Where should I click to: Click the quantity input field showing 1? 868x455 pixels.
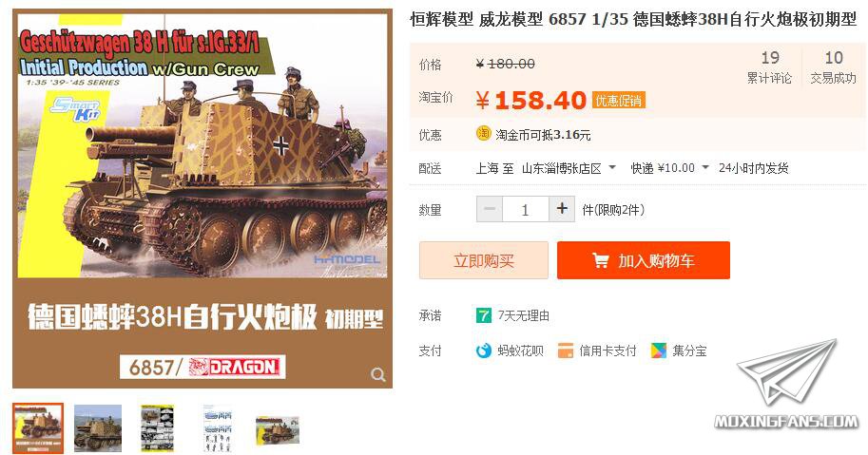click(x=526, y=210)
